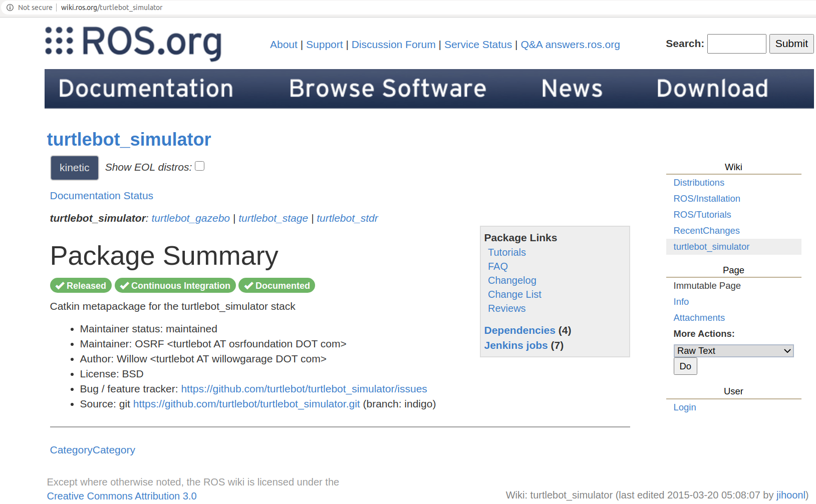The height and width of the screenshot is (504, 816).
Task: Open Distributions in Wiki sidebar
Action: (699, 183)
